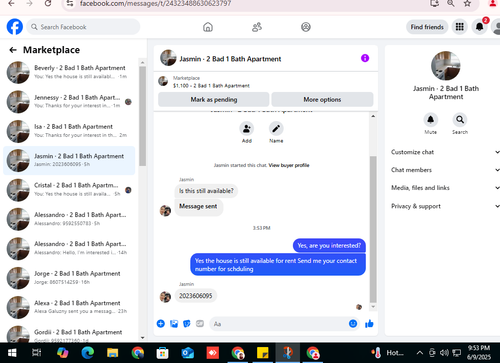Send a thumbs up like
Viewport: 500px width, 363px height.
pos(369,324)
